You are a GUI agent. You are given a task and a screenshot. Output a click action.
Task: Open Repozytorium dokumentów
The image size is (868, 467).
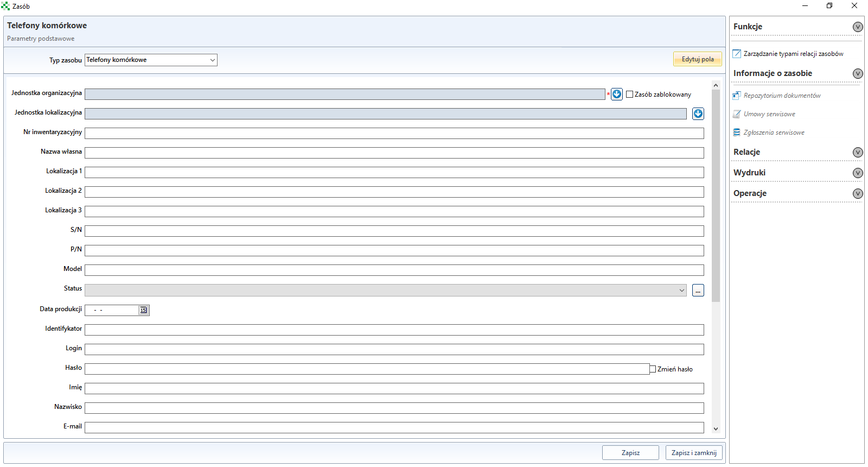(782, 96)
